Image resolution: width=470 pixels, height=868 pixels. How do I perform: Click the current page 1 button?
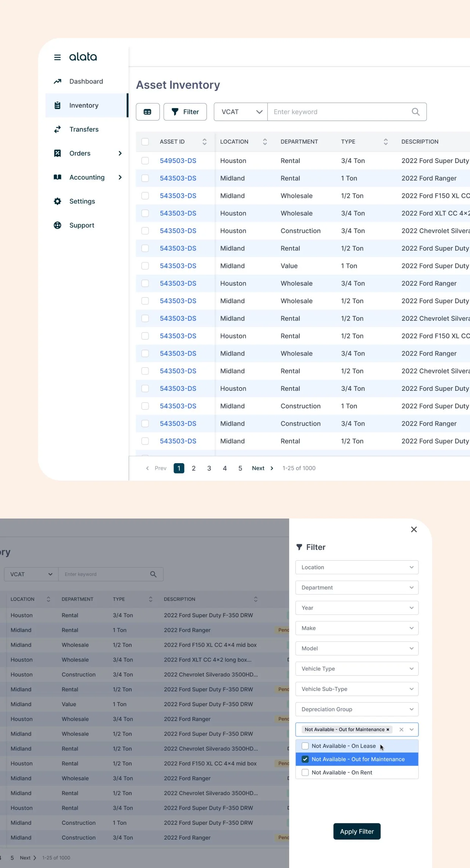tap(179, 468)
